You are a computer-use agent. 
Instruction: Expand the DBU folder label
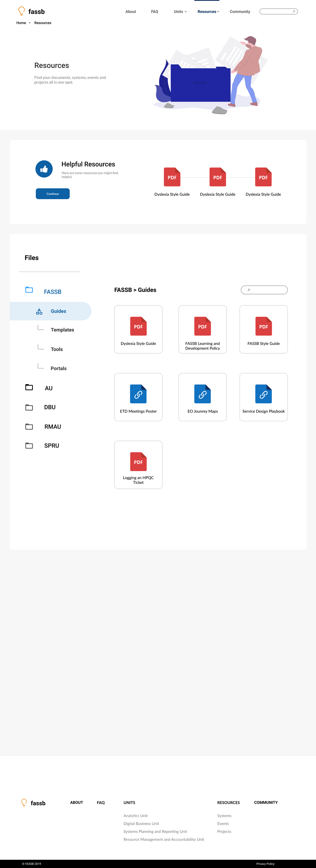coord(50,407)
